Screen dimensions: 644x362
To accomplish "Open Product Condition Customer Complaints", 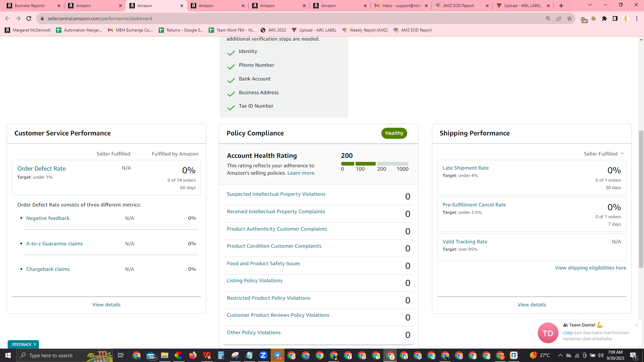I will (x=274, y=246).
